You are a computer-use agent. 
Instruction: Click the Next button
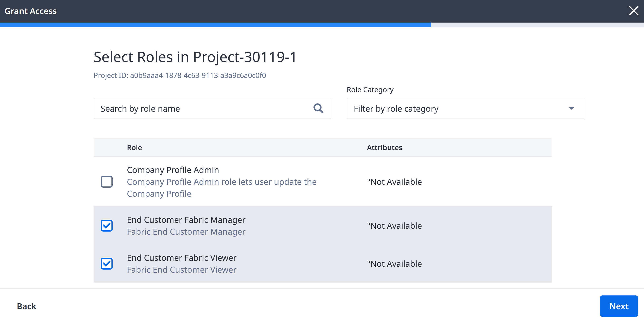pyautogui.click(x=619, y=306)
